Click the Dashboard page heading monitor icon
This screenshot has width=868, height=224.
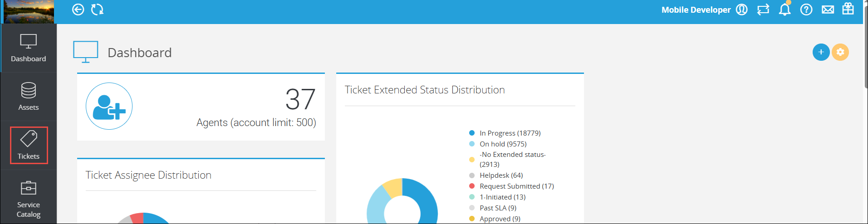click(86, 52)
